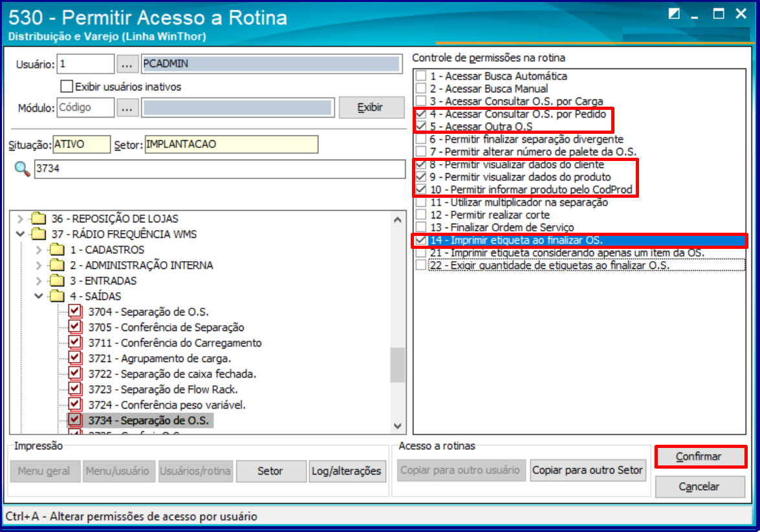Viewport: 760px width, 532px height.
Task: Uncheck 4 - Acessar Consultar O.S. por Pedido
Action: [421, 114]
